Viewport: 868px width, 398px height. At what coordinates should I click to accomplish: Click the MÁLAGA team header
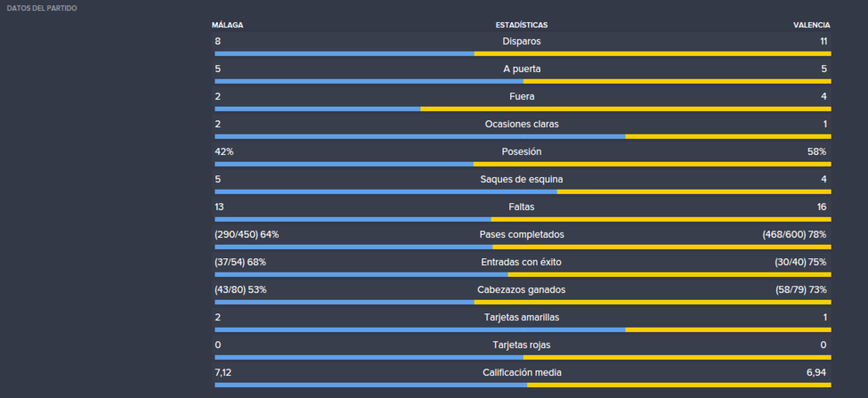click(x=227, y=25)
